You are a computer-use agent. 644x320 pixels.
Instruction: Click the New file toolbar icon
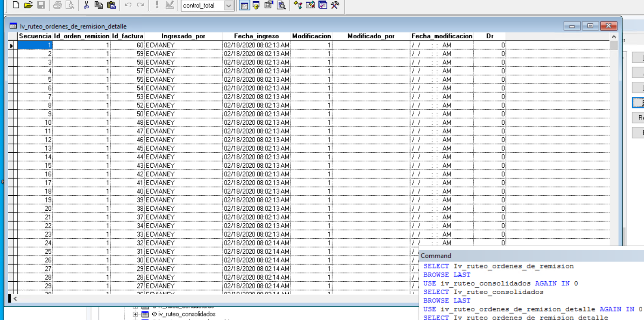tap(16, 5)
